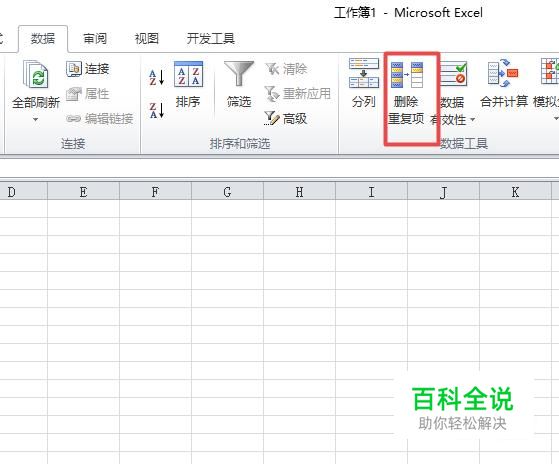
Task: Click Consolidate (合并计算)
Action: [x=503, y=83]
